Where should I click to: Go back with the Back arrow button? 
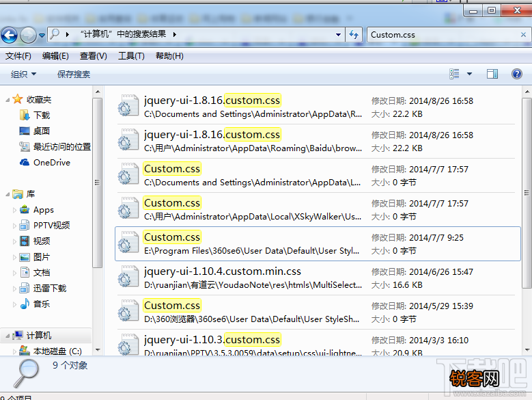[x=9, y=35]
